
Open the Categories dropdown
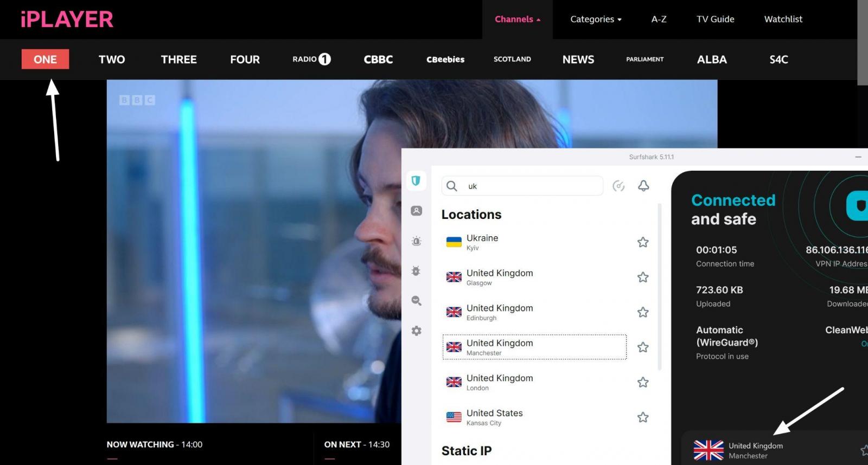pyautogui.click(x=596, y=20)
